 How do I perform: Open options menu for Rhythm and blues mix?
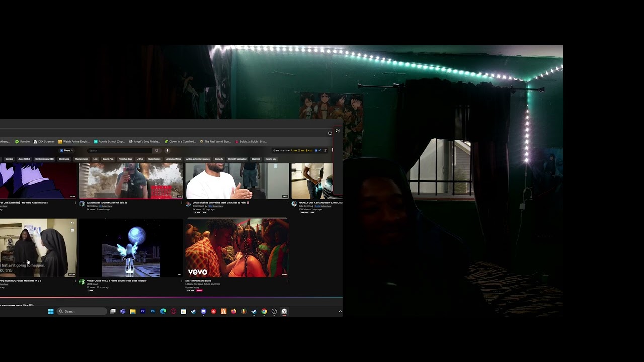coord(288,281)
